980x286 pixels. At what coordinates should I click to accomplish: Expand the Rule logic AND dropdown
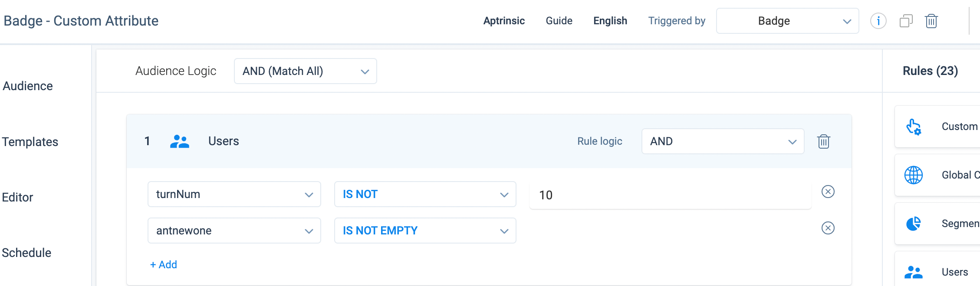pyautogui.click(x=723, y=141)
